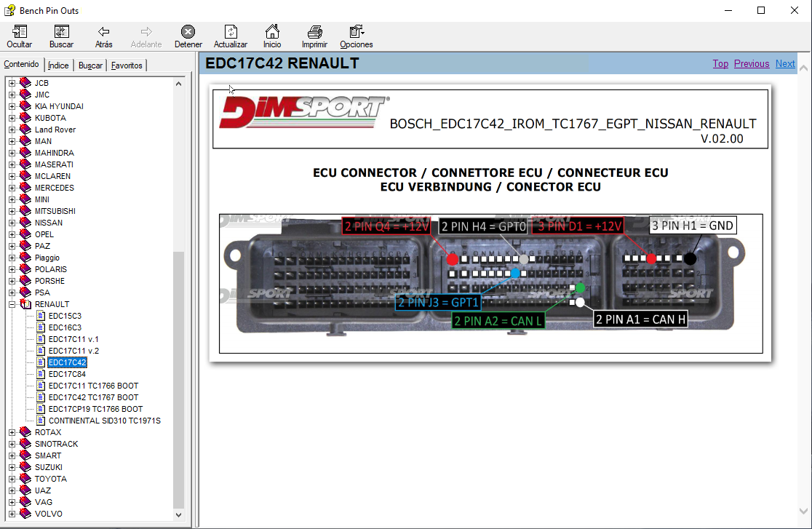Select the MCLAREN tree entry

click(x=53, y=176)
